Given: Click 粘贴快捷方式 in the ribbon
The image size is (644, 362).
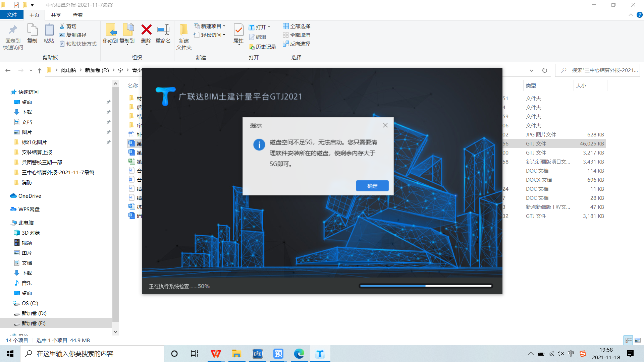Looking at the screenshot, I should tap(78, 44).
